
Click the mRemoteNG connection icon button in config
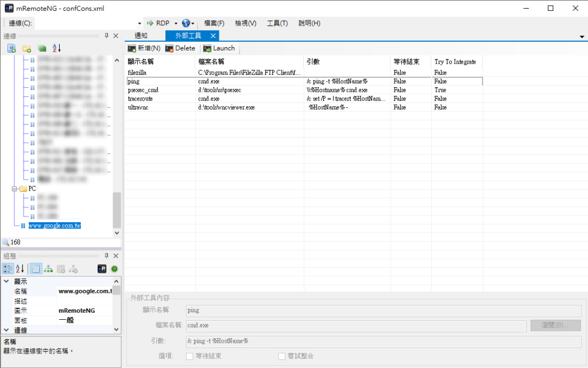point(102,269)
